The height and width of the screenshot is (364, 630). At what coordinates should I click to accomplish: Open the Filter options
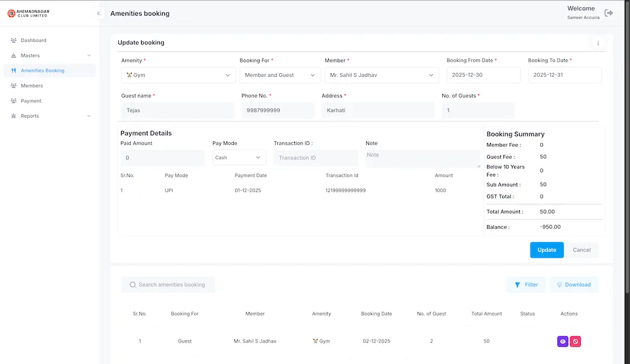tap(526, 285)
